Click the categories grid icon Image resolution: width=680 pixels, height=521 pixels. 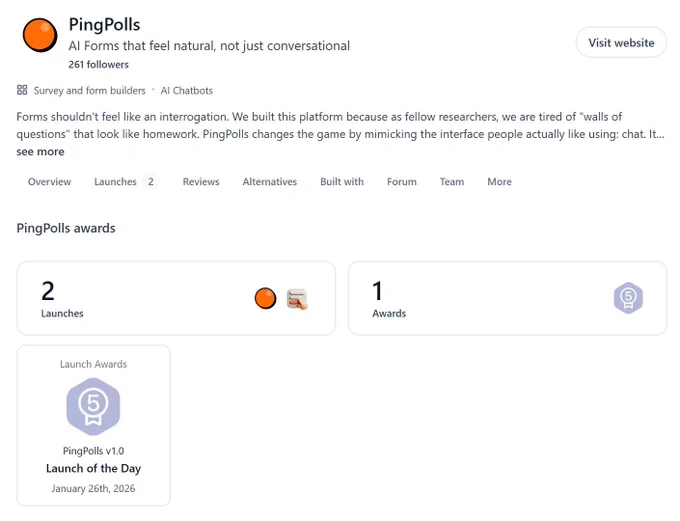click(22, 90)
